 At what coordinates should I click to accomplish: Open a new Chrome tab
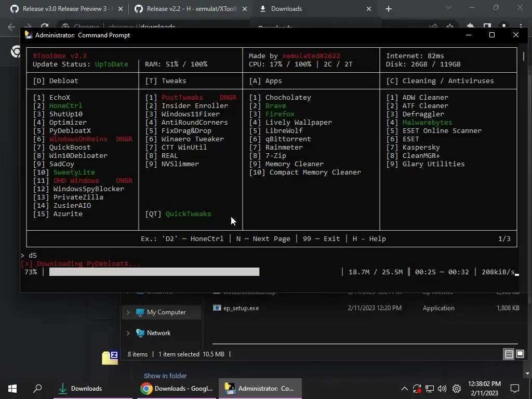click(389, 9)
